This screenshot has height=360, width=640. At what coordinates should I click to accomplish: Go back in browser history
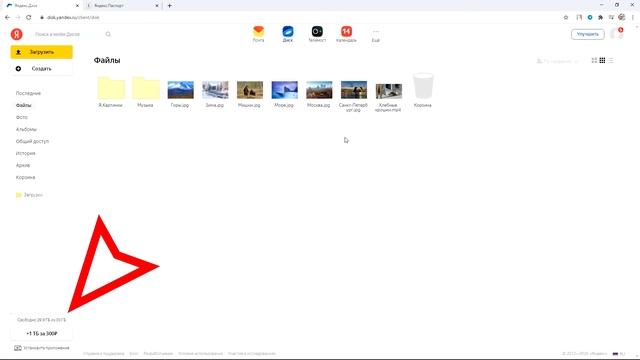[7, 18]
